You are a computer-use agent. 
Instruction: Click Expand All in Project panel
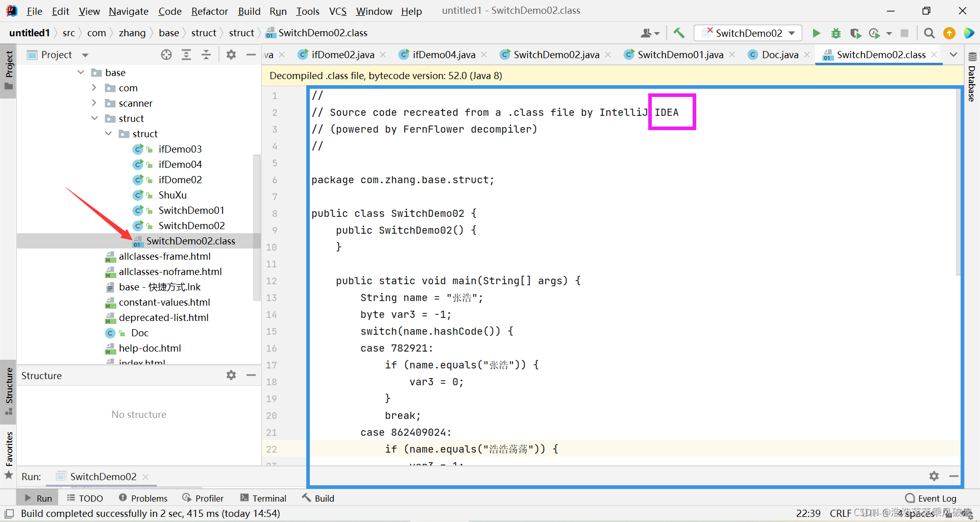pyautogui.click(x=186, y=55)
